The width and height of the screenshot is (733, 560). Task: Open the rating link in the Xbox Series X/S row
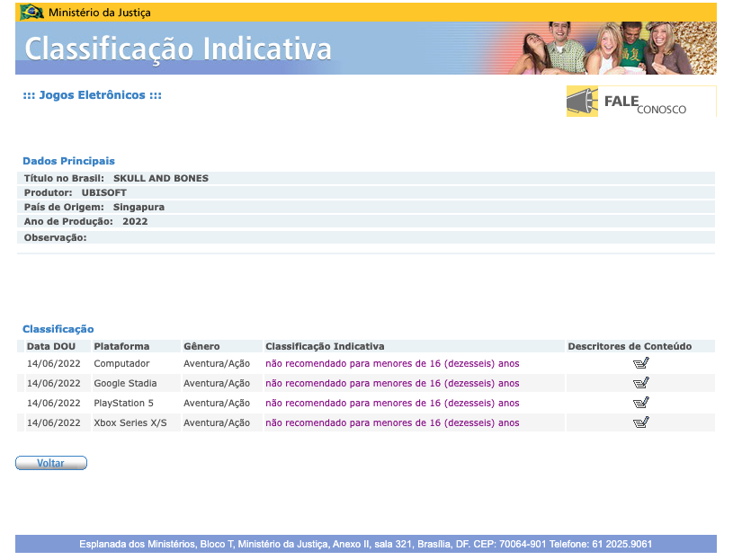click(x=392, y=422)
